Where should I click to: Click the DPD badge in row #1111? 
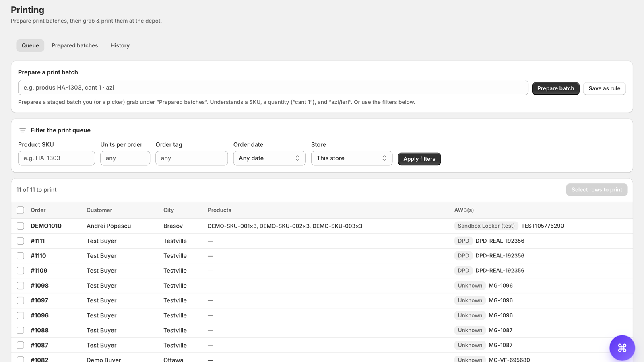(463, 241)
